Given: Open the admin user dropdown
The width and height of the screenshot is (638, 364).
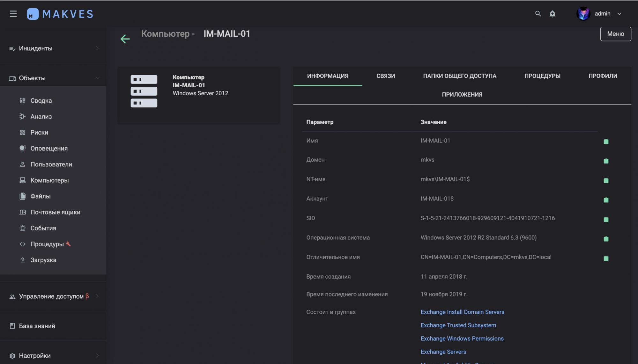Looking at the screenshot, I should coord(602,14).
